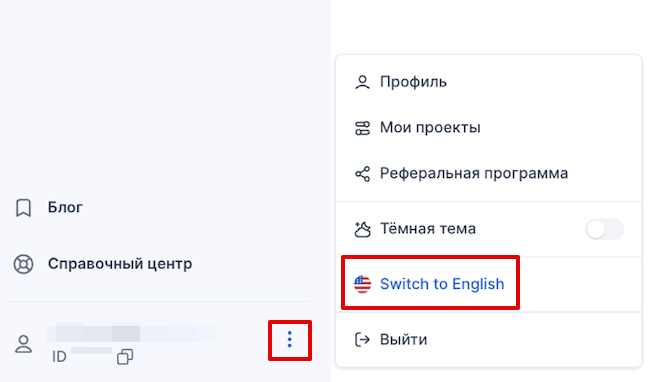Toggle the Тёмная тема switch on
Viewport: 660px width, 382px height.
tap(604, 229)
